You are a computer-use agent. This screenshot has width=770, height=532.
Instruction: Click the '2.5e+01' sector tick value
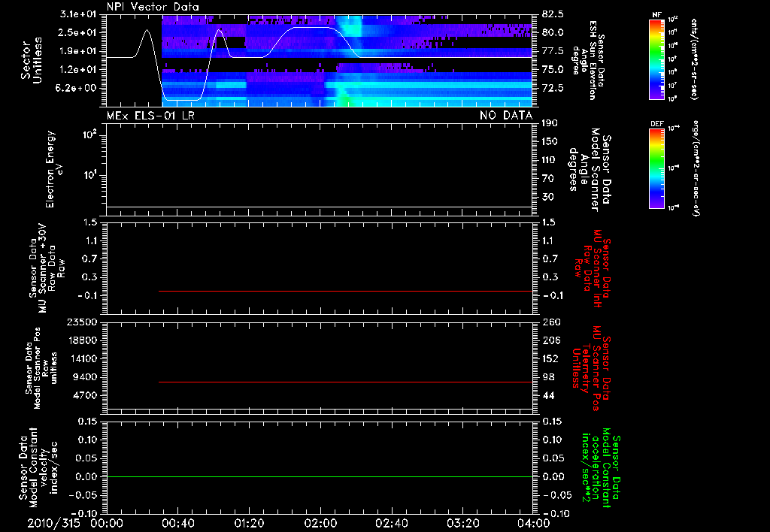pyautogui.click(x=78, y=32)
